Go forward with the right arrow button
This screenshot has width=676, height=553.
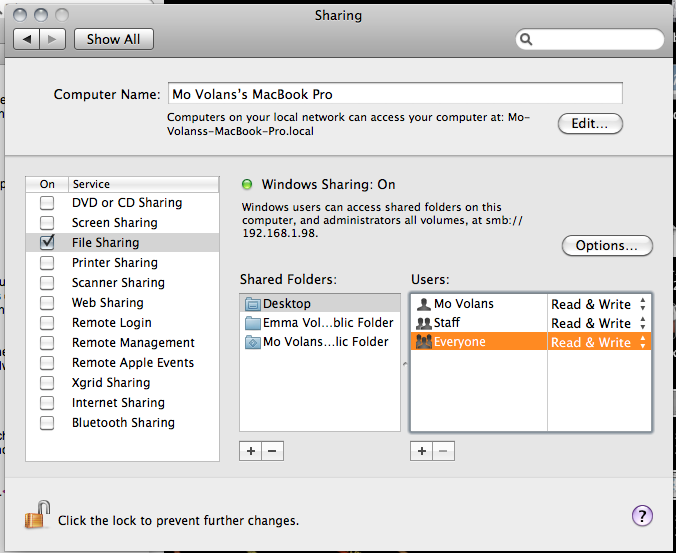click(53, 39)
